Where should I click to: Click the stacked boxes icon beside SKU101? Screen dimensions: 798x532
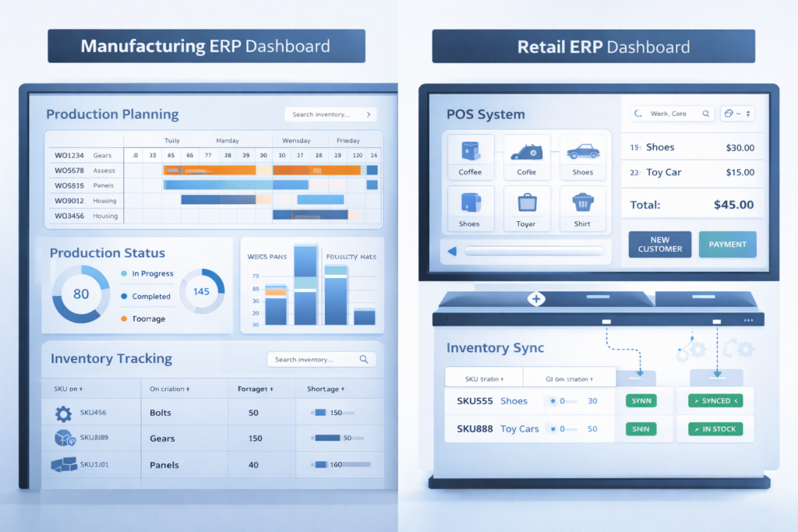click(x=63, y=465)
